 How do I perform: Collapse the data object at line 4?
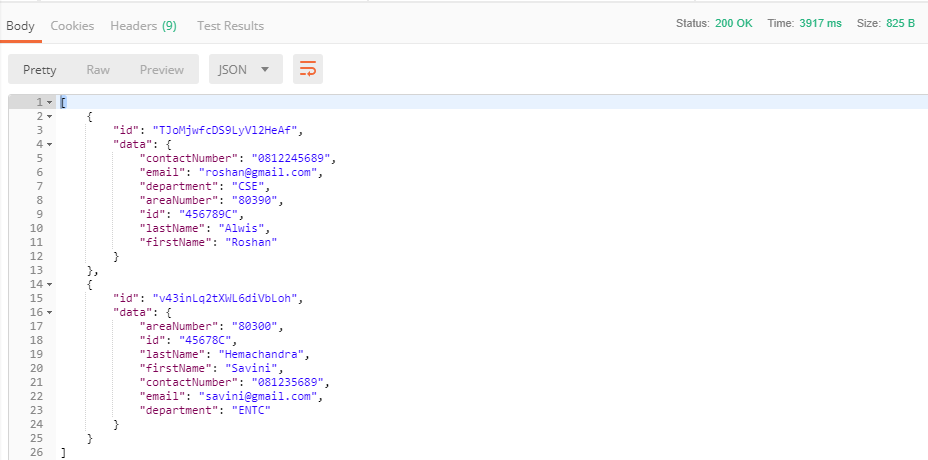pyautogui.click(x=50, y=144)
